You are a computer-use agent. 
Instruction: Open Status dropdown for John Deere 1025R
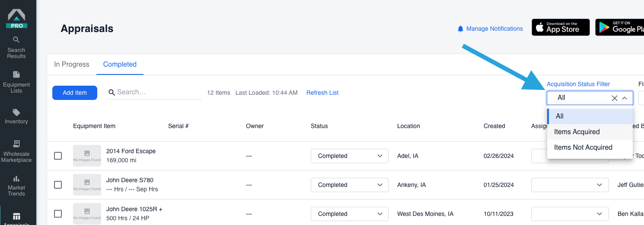coord(350,214)
